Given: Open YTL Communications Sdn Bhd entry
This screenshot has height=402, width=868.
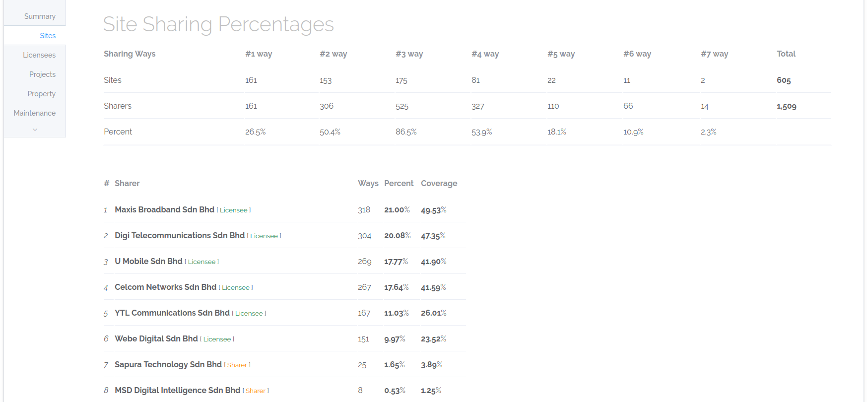Looking at the screenshot, I should (x=172, y=313).
